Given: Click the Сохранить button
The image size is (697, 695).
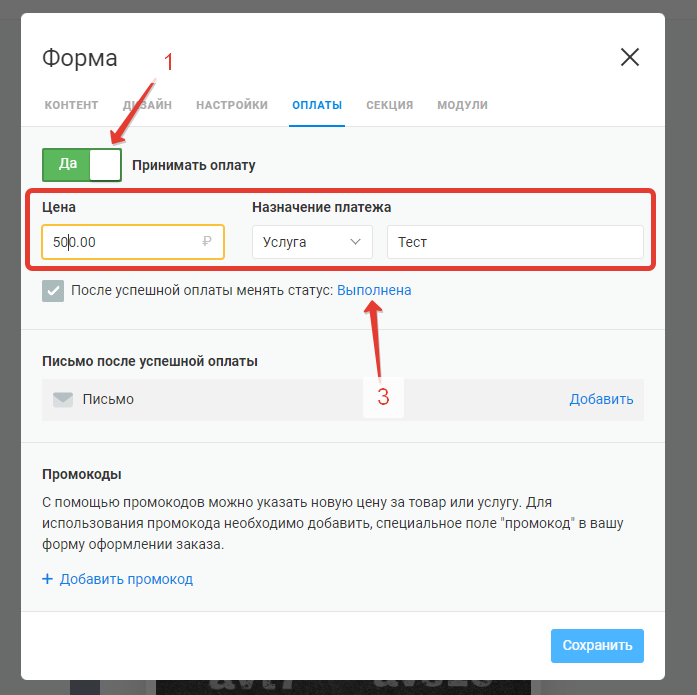Looking at the screenshot, I should [x=597, y=646].
